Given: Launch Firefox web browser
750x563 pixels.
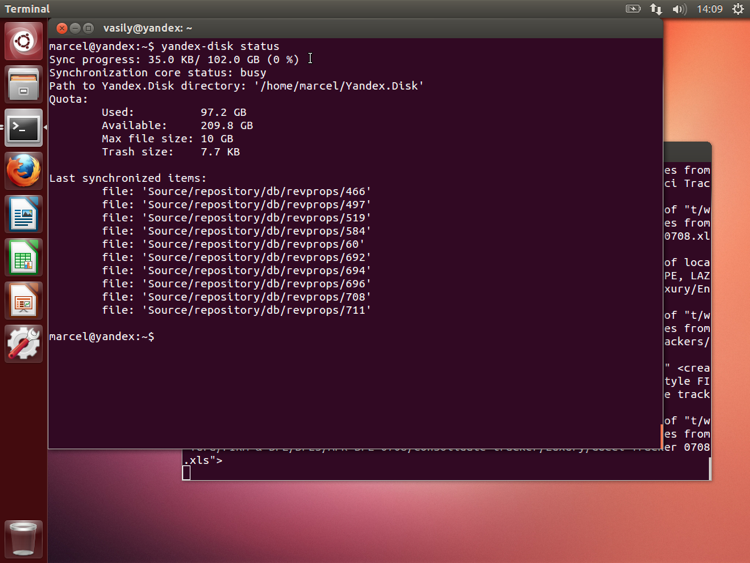Looking at the screenshot, I should click(x=23, y=171).
